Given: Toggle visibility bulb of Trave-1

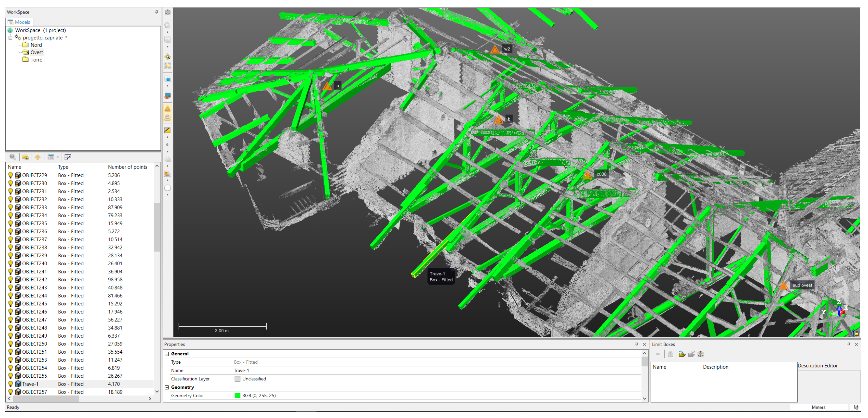Looking at the screenshot, I should [10, 384].
